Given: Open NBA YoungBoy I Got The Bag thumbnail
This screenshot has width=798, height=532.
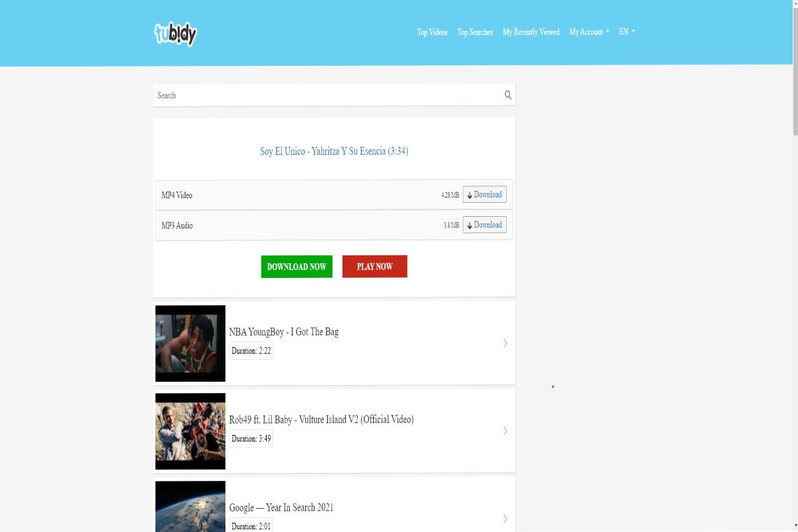Looking at the screenshot, I should (190, 343).
